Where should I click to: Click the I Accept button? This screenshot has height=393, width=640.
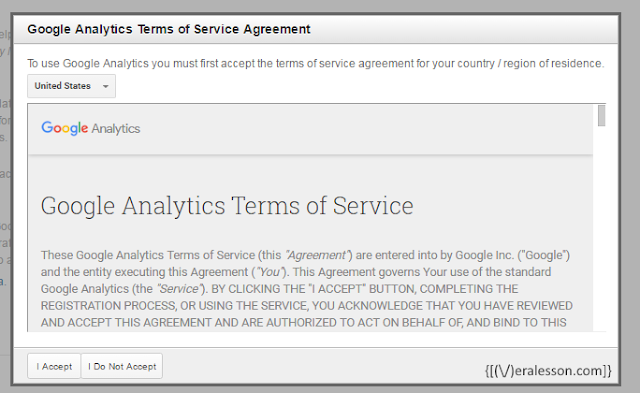click(x=54, y=366)
